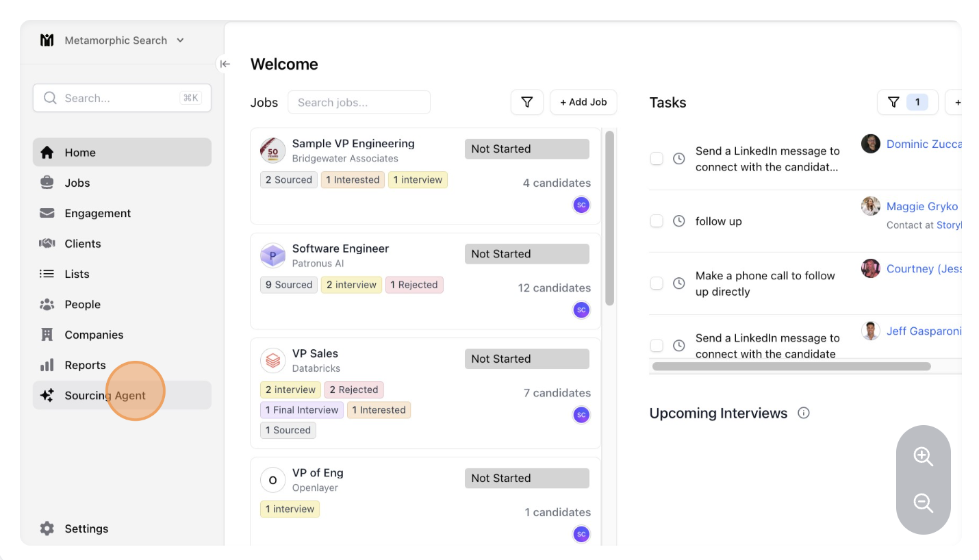Click the 2 Sourced tag on Sample VP Engineering
The width and height of the screenshot is (979, 560).
(x=288, y=179)
